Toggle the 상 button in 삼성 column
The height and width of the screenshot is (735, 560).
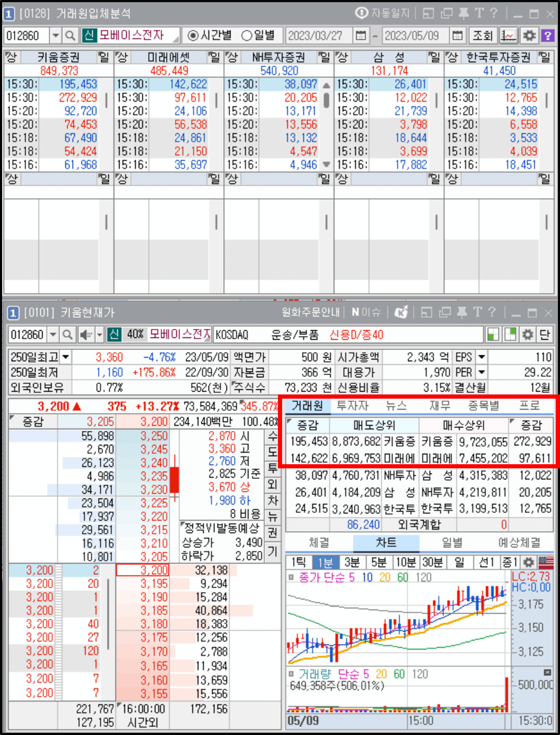tap(342, 57)
